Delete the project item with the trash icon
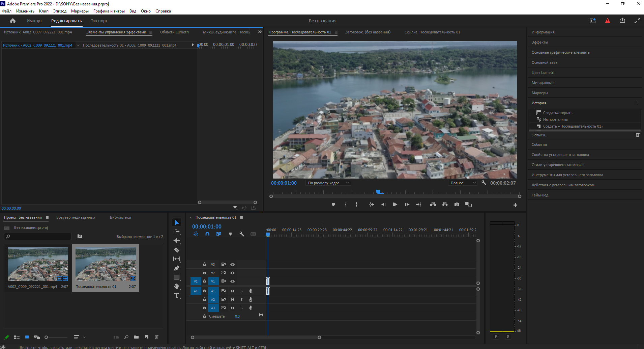This screenshot has height=349, width=644. (156, 337)
